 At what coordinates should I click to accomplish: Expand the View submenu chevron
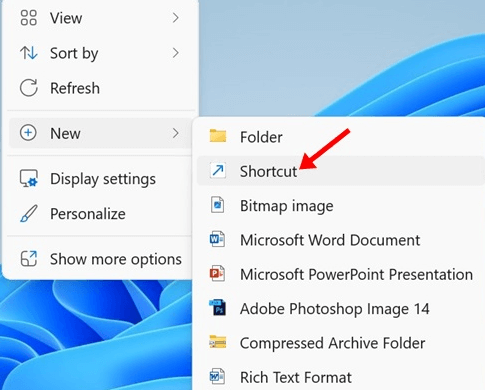[176, 18]
